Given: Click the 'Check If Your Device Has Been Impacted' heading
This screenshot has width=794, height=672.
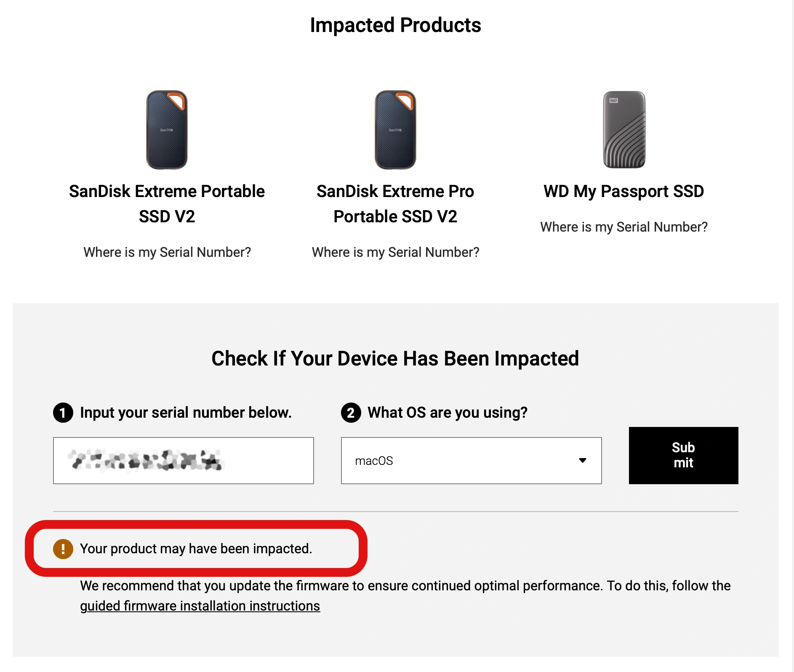Looking at the screenshot, I should point(395,359).
